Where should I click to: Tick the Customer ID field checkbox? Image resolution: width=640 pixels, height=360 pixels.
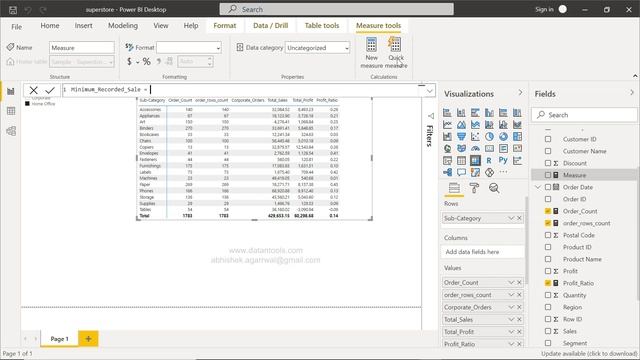(x=548, y=139)
